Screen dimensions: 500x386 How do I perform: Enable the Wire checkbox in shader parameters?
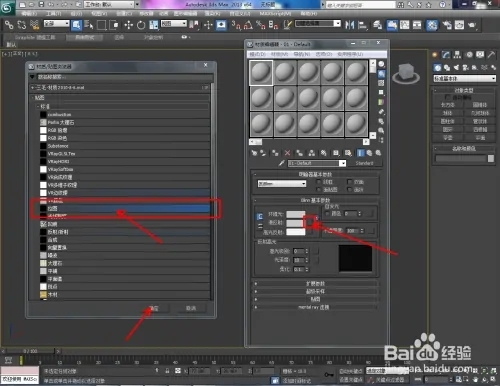pos(319,182)
